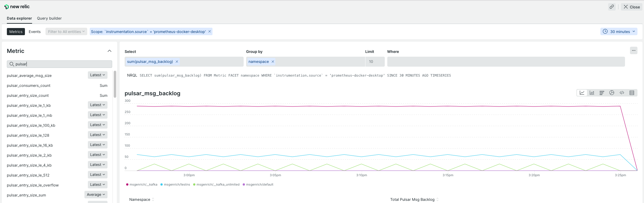Open the Filter to All entities dropdown
This screenshot has width=644, height=203.
[66, 32]
